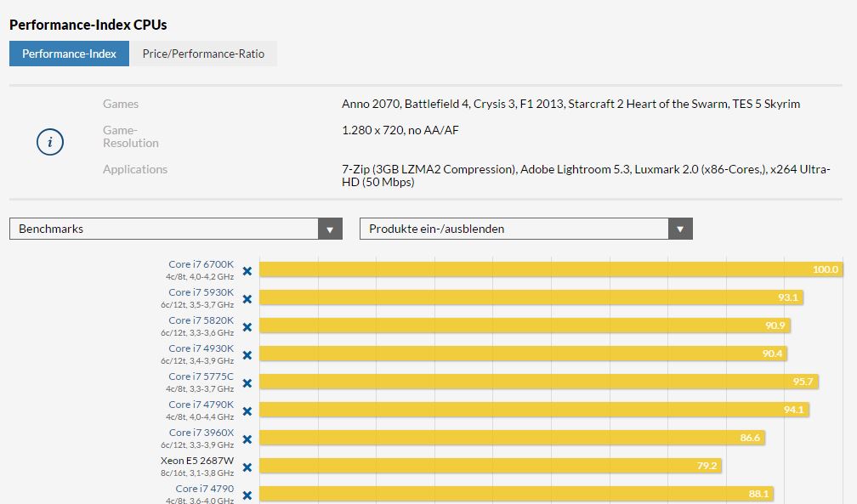Click the 79.2 bar of Xeon E5 2687W
This screenshot has width=857, height=504.
point(491,466)
